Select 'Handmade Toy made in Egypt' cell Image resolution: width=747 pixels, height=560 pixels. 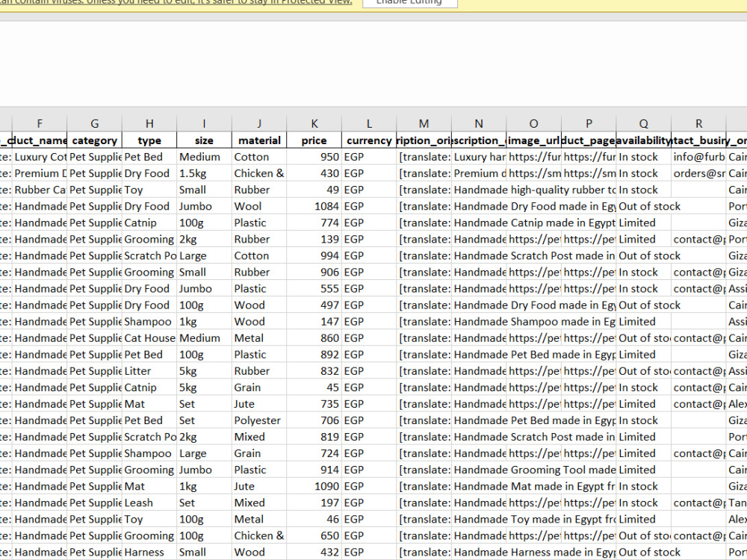479,520
